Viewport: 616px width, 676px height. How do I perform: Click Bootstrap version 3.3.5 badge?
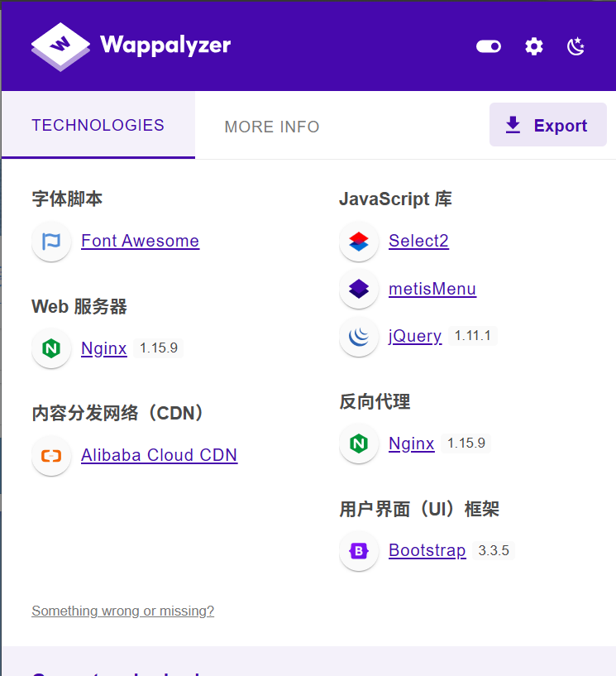[494, 550]
